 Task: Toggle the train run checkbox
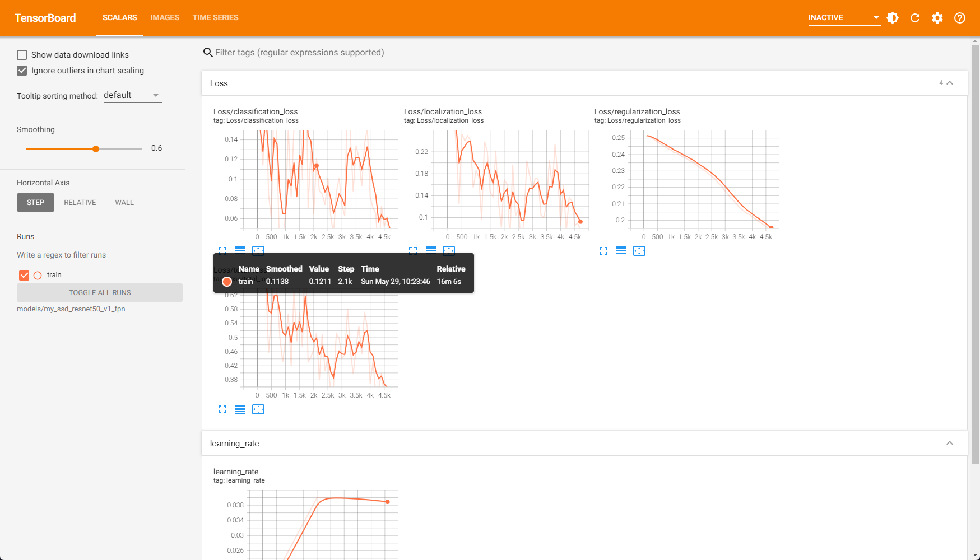[24, 275]
